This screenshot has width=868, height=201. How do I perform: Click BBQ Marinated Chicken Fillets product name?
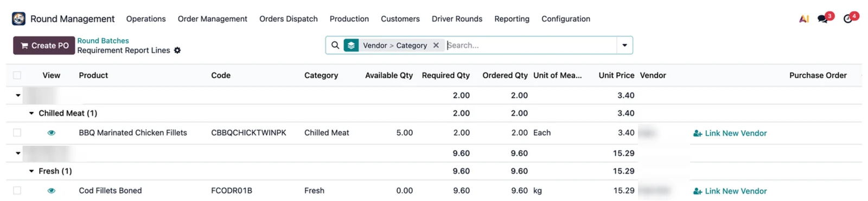133,133
